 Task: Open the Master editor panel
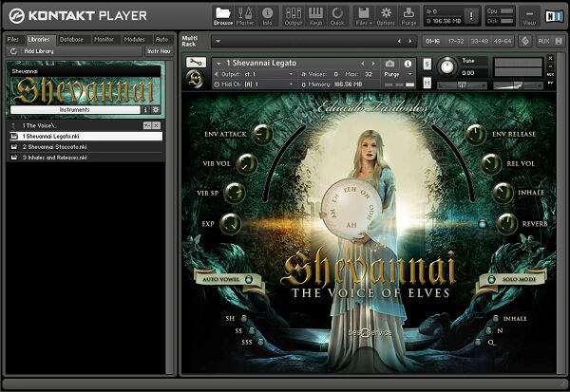click(x=245, y=16)
